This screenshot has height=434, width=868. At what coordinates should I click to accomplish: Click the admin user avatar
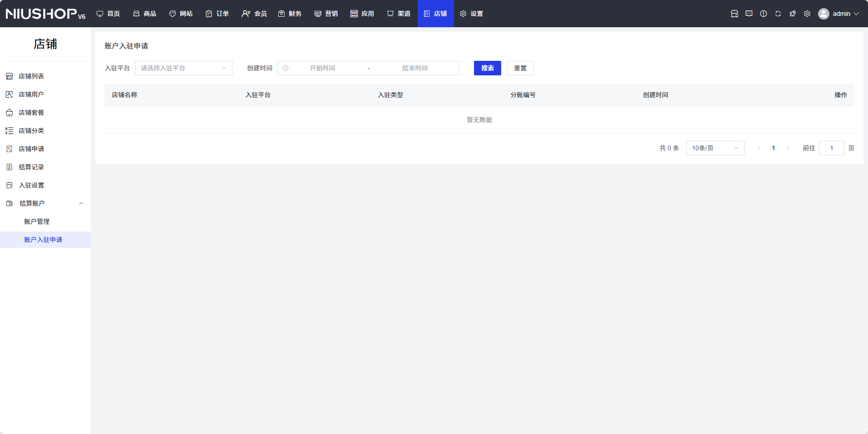tap(824, 14)
